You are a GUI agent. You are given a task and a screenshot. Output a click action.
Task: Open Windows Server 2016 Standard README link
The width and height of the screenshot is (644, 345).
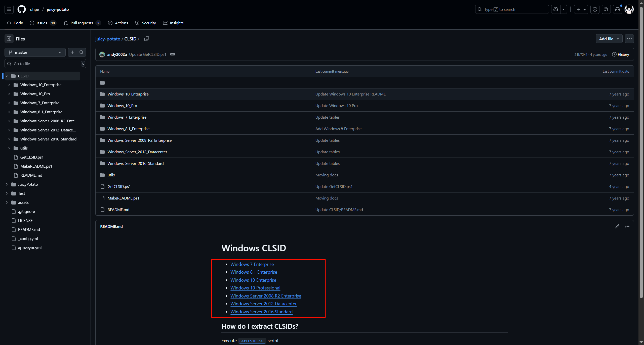click(x=261, y=312)
